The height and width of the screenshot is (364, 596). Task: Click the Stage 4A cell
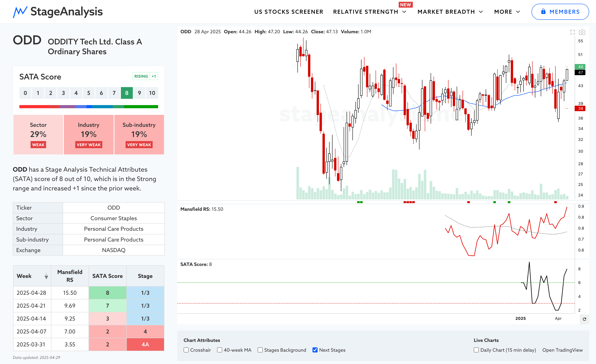click(x=145, y=344)
